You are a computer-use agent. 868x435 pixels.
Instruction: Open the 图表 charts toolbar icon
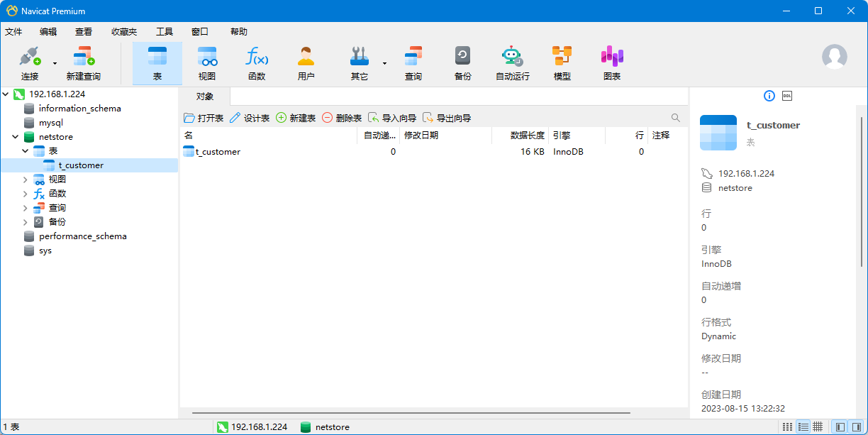click(x=611, y=62)
